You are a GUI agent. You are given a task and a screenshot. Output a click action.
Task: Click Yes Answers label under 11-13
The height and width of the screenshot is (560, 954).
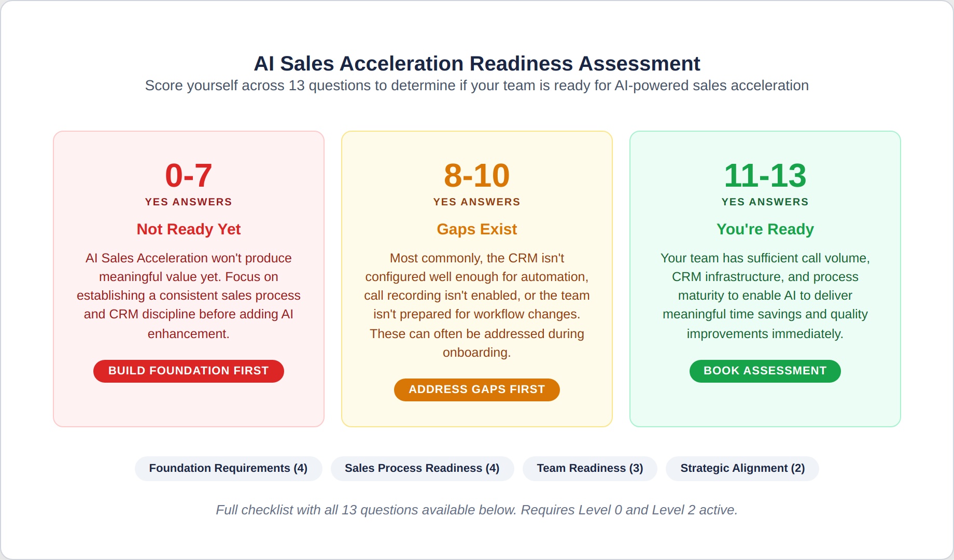tap(765, 202)
